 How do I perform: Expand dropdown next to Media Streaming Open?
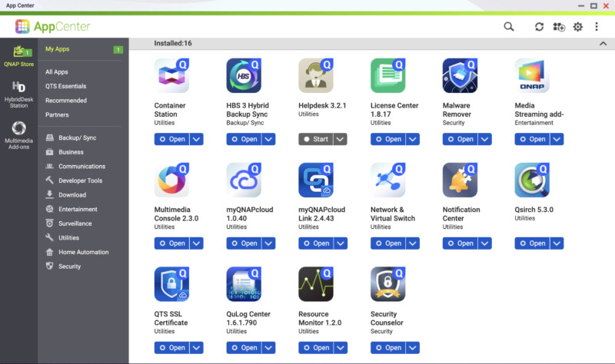(557, 139)
